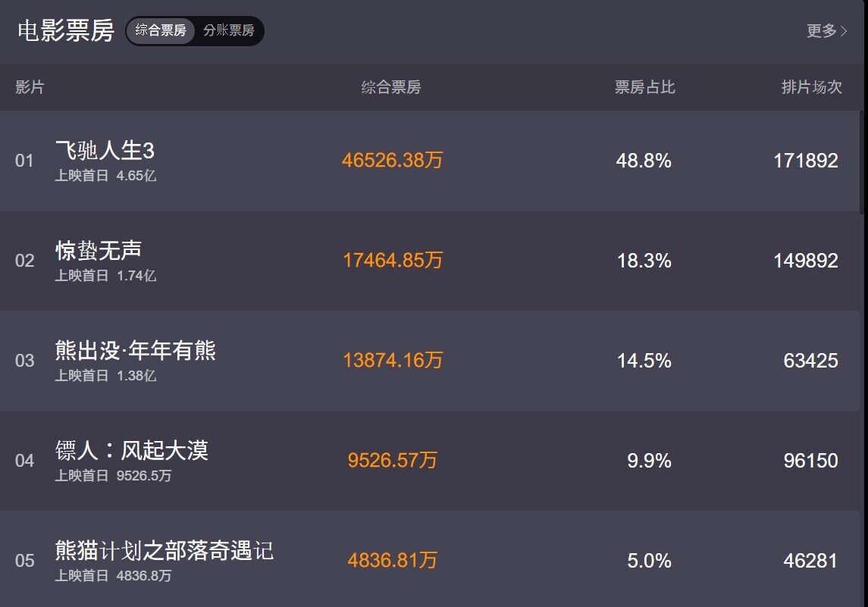
Task: Click the chevron arrow beside 更多
Action: [844, 32]
